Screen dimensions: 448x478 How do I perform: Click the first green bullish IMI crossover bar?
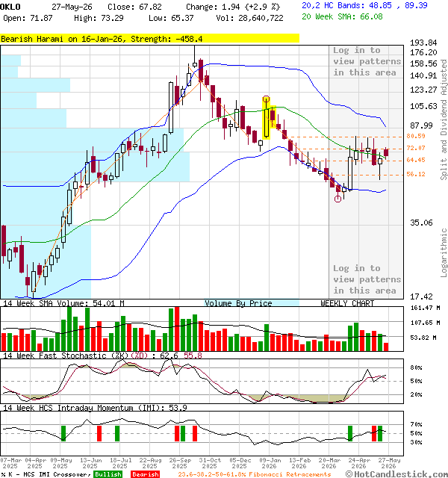tap(63, 433)
